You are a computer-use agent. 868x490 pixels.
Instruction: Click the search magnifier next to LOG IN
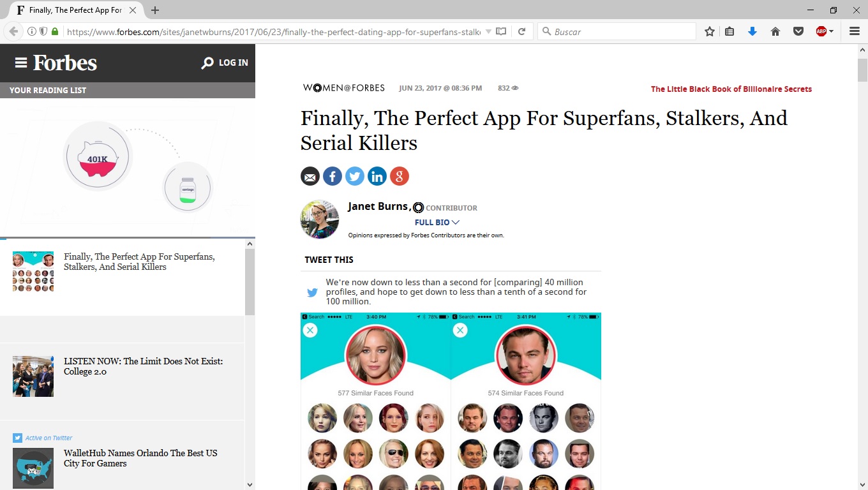(207, 63)
